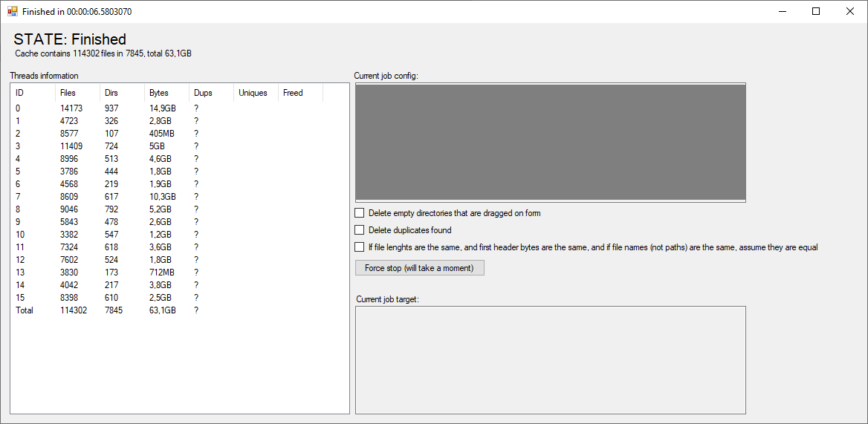Click the Cache contains 114302 files text
868x424 pixels.
tap(103, 53)
